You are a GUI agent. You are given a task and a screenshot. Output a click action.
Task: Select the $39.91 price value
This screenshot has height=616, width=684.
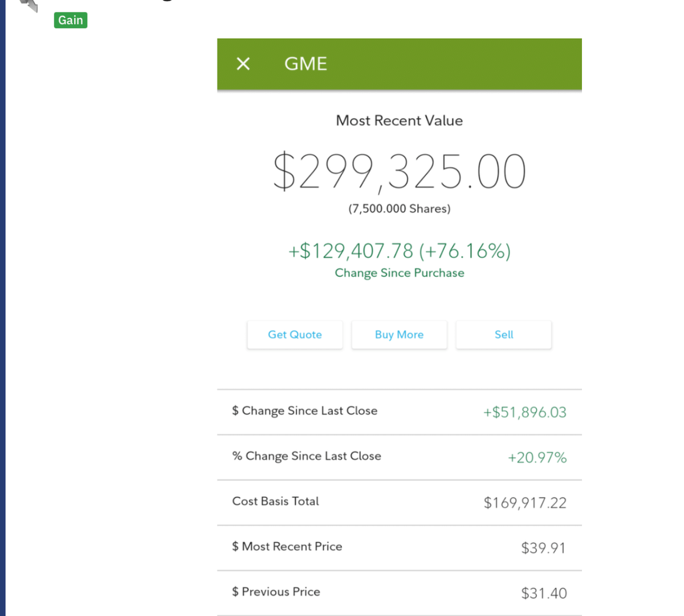(543, 548)
